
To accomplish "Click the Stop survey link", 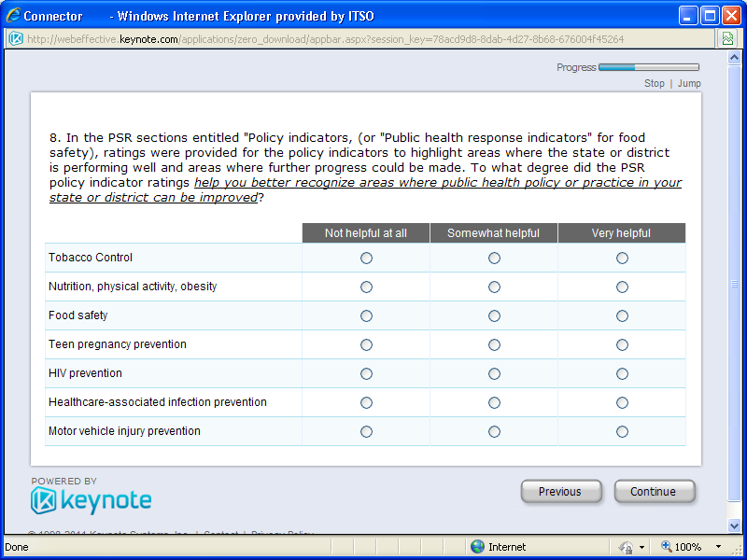I will 655,83.
